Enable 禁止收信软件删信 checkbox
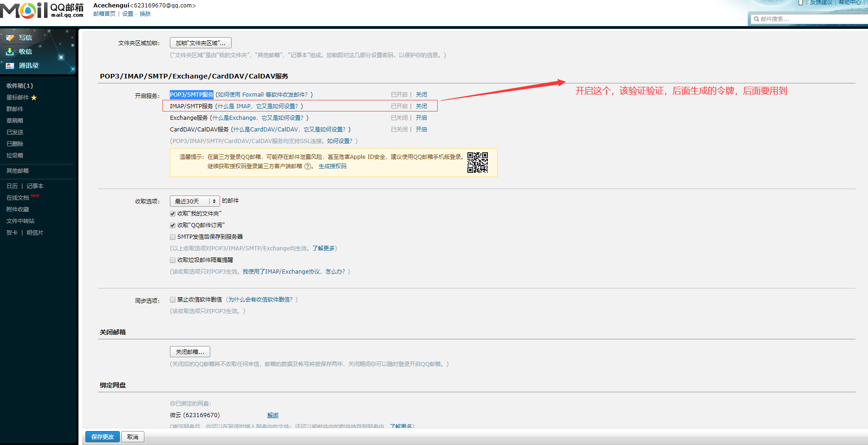 tap(173, 300)
